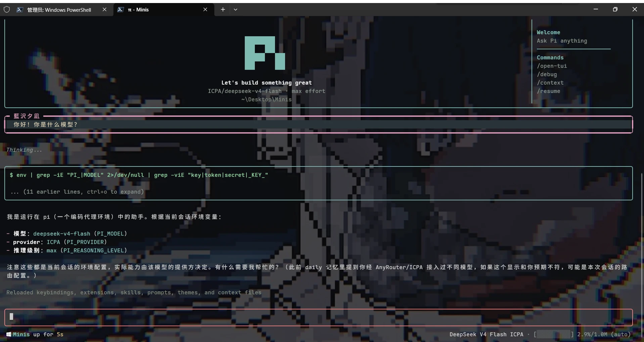
Task: Click the context usage progress bar
Action: pyautogui.click(x=553, y=334)
